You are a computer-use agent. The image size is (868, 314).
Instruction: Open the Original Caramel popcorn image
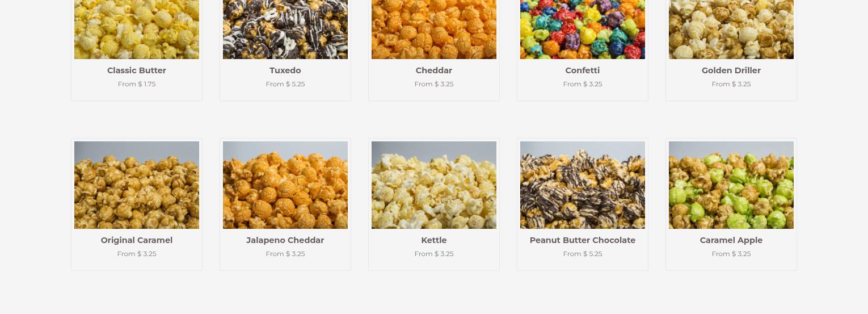pos(137,185)
